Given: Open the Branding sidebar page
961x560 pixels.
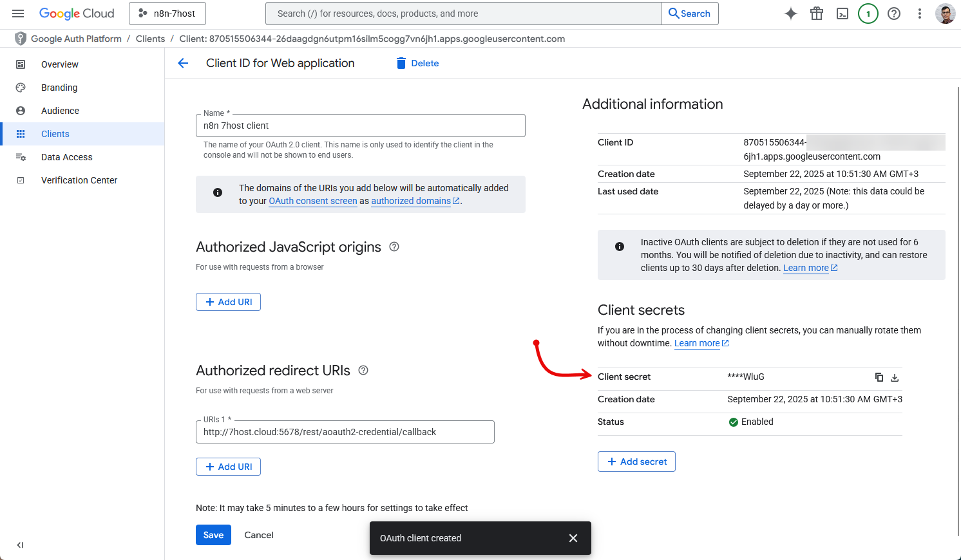Looking at the screenshot, I should (x=82, y=88).
